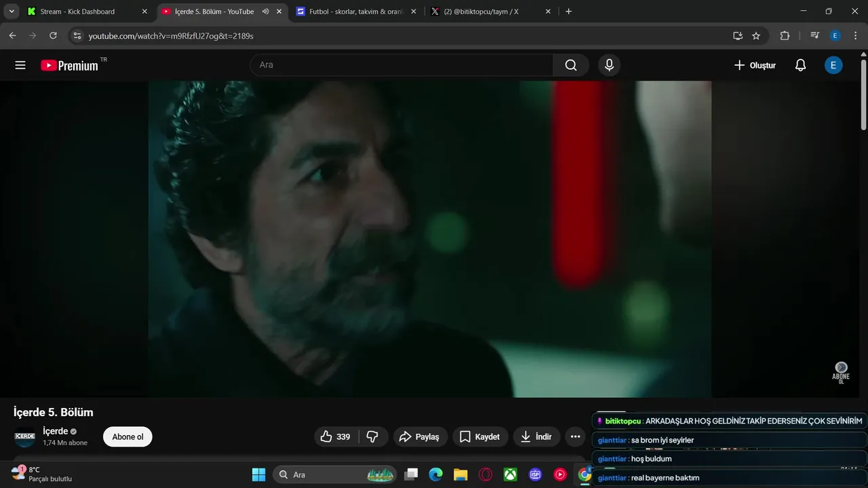Open İçerde channel avatar
This screenshot has width=868, height=488.
pyautogui.click(x=24, y=436)
